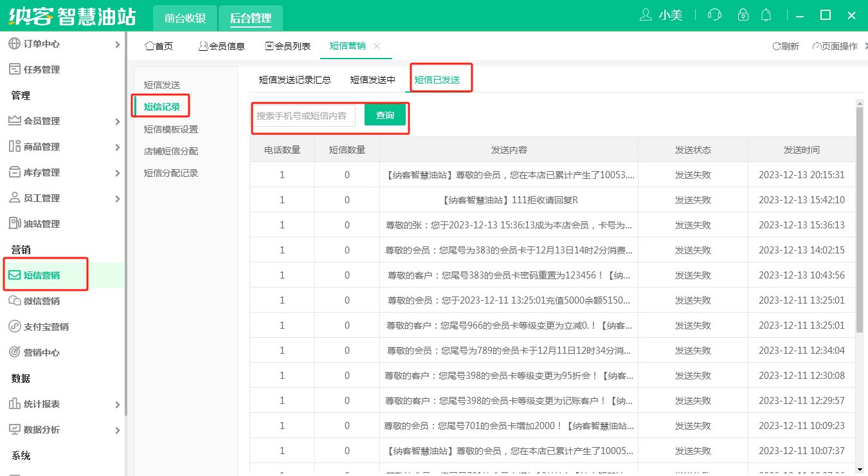Open the notification bell icon
The image size is (868, 476).
click(x=766, y=15)
